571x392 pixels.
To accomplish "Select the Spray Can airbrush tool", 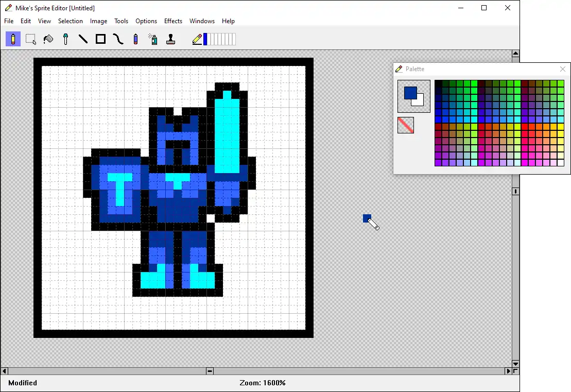I will [153, 39].
